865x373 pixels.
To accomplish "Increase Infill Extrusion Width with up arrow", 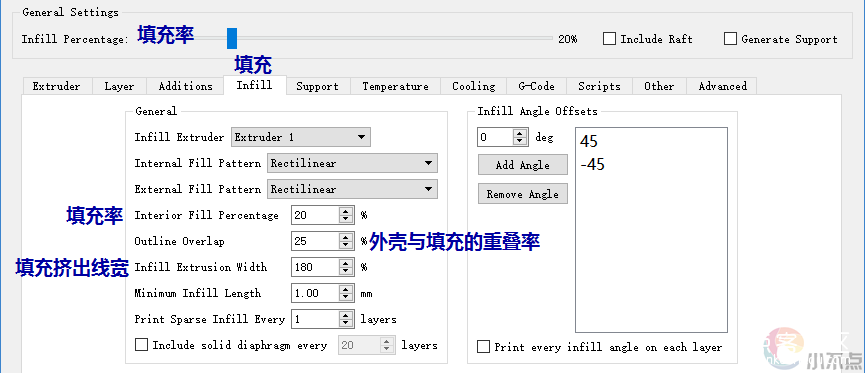I will coord(346,263).
